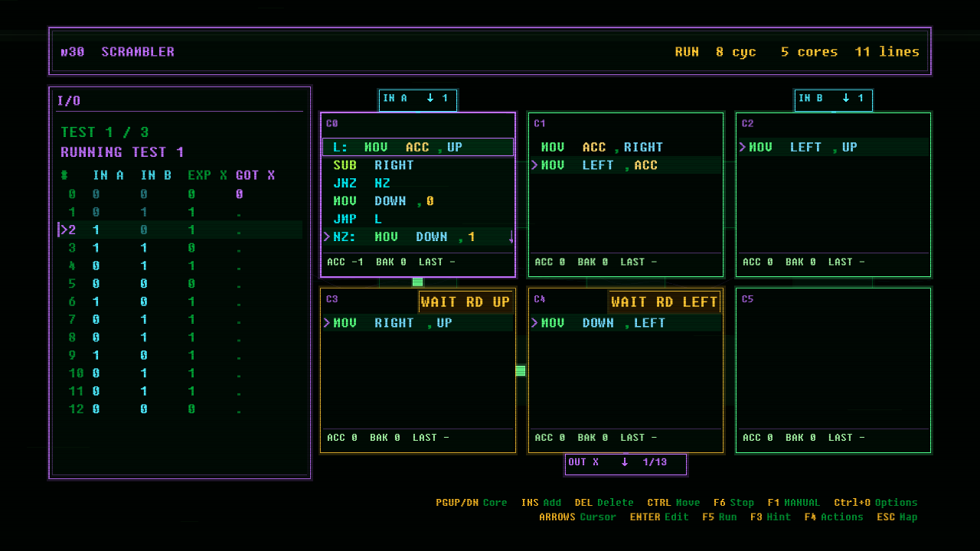Click the F6 Stop shortcut hint
Image resolution: width=980 pixels, height=551 pixels.
(x=733, y=503)
